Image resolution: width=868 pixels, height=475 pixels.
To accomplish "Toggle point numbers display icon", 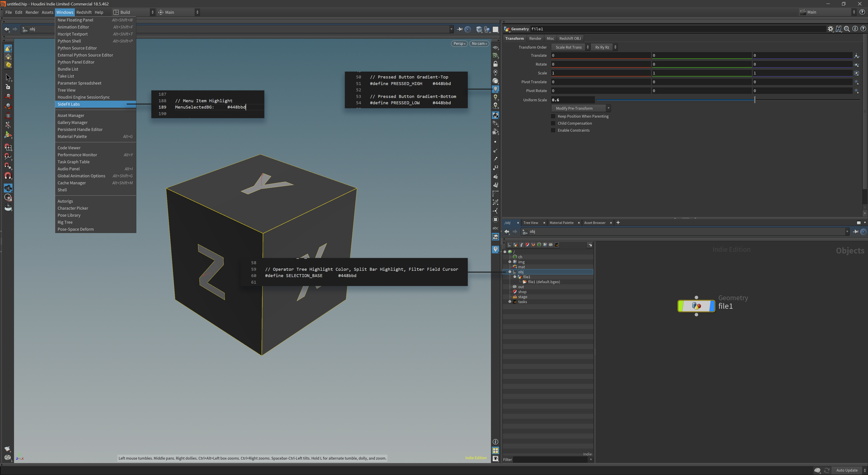I will 495,168.
